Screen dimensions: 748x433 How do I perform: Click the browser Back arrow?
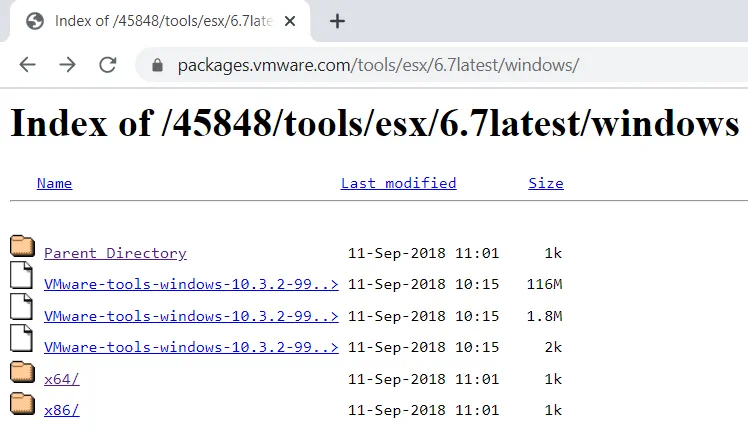pyautogui.click(x=28, y=64)
